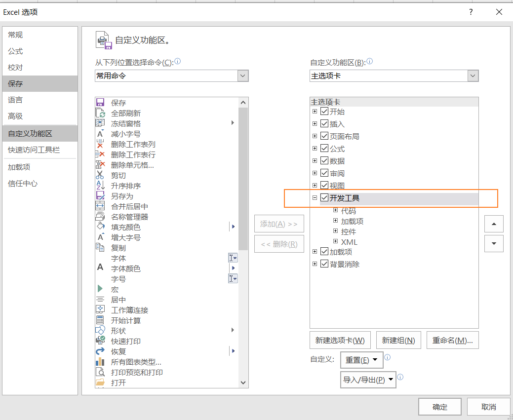Click the 取消 button
This screenshot has height=420, width=513.
point(488,407)
